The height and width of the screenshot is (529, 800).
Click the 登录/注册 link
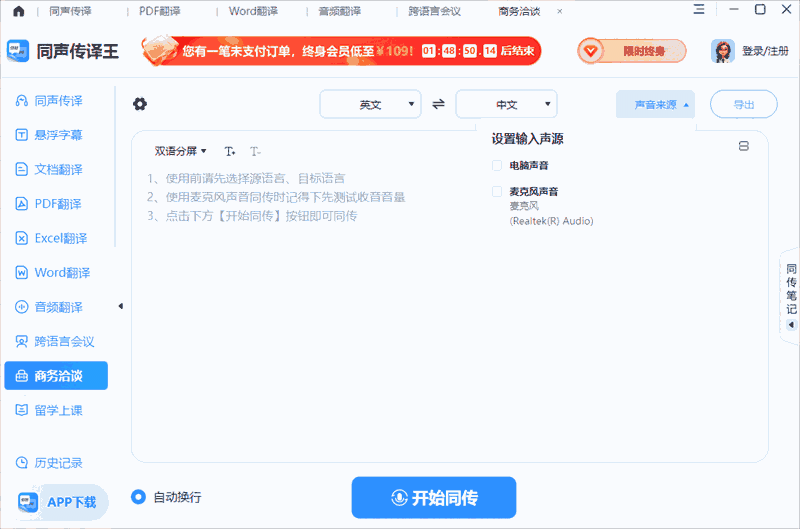(765, 51)
